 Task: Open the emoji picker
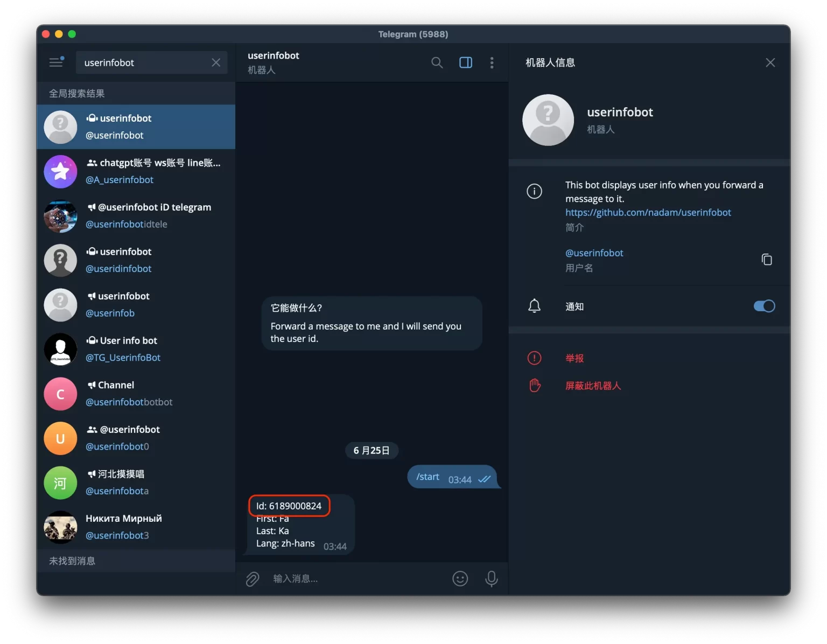click(x=460, y=579)
